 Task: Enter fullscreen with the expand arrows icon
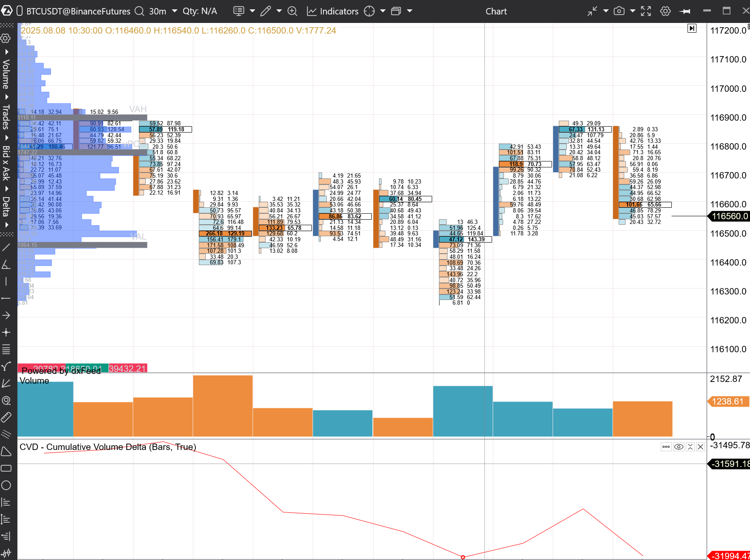click(646, 11)
